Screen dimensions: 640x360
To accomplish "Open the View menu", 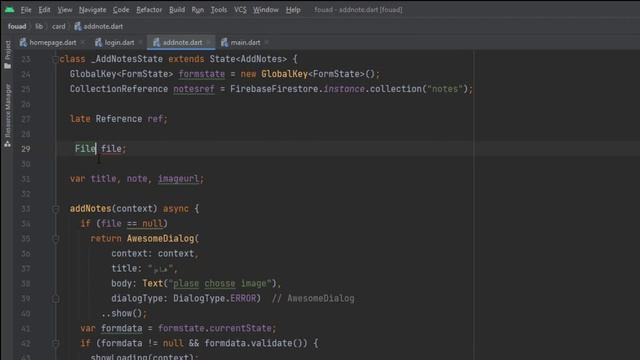I will [x=64, y=9].
